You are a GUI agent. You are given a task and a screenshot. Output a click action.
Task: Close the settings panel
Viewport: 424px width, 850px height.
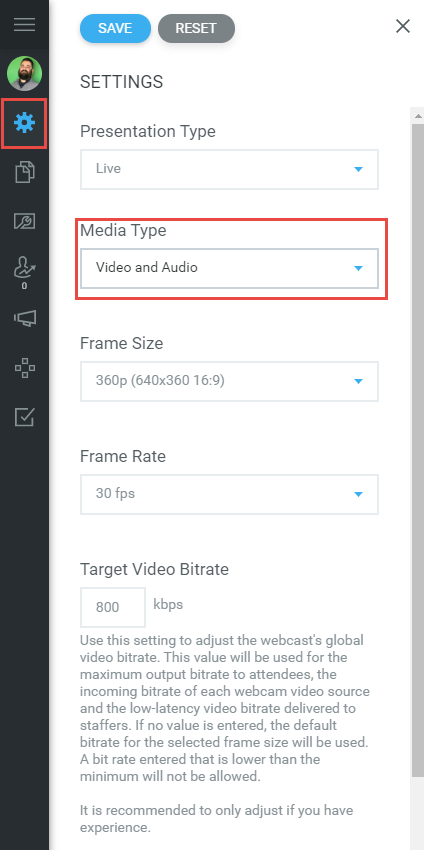(403, 26)
